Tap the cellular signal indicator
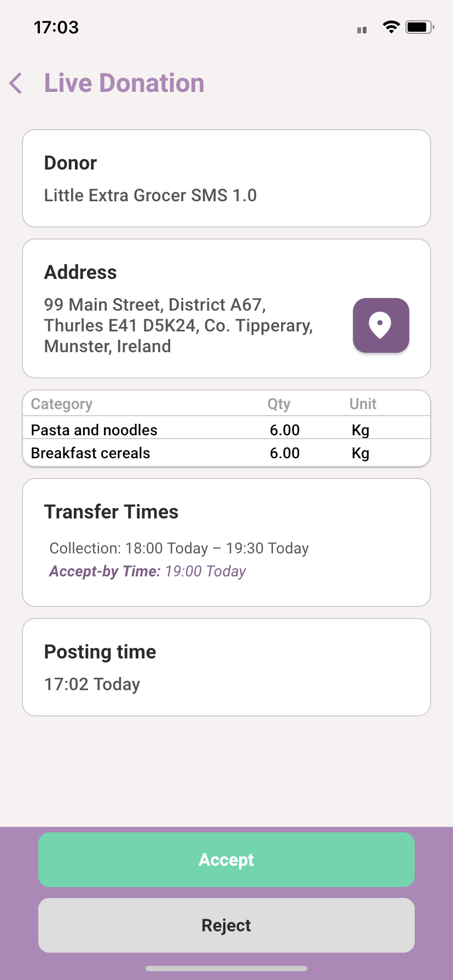453x980 pixels. (x=362, y=30)
